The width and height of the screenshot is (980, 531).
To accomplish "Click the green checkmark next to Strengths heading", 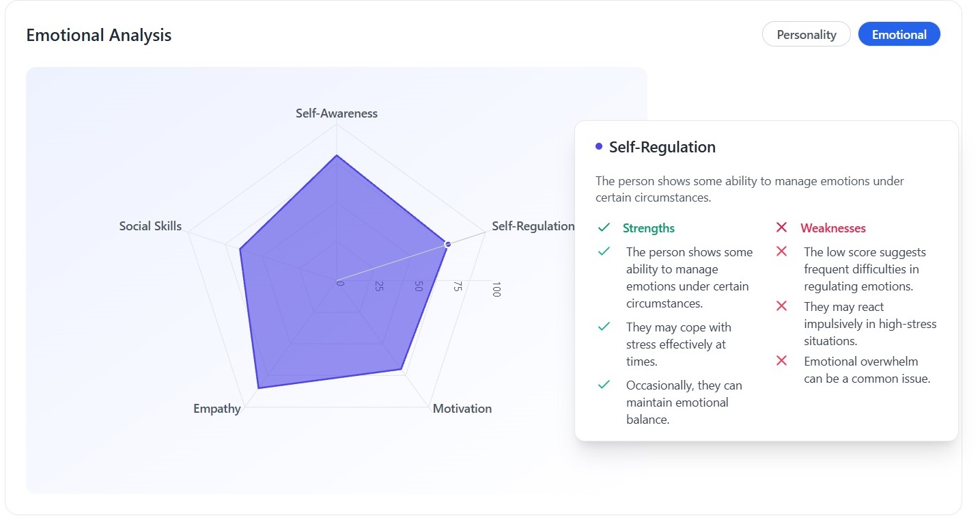I will pos(604,228).
